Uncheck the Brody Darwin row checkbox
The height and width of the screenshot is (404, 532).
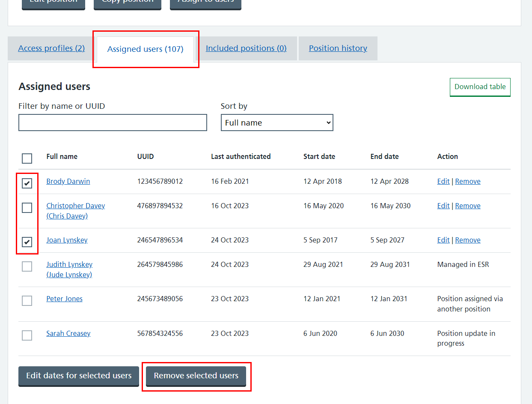click(27, 183)
